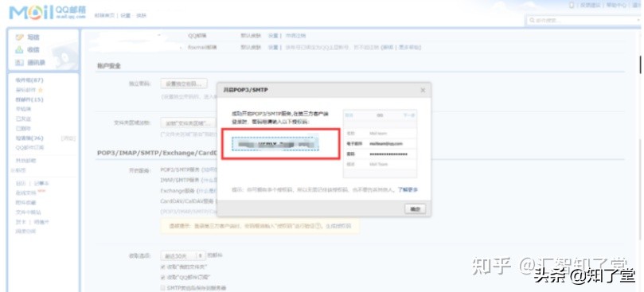Open 设置 in the header
644x292 pixels.
pyautogui.click(x=125, y=16)
